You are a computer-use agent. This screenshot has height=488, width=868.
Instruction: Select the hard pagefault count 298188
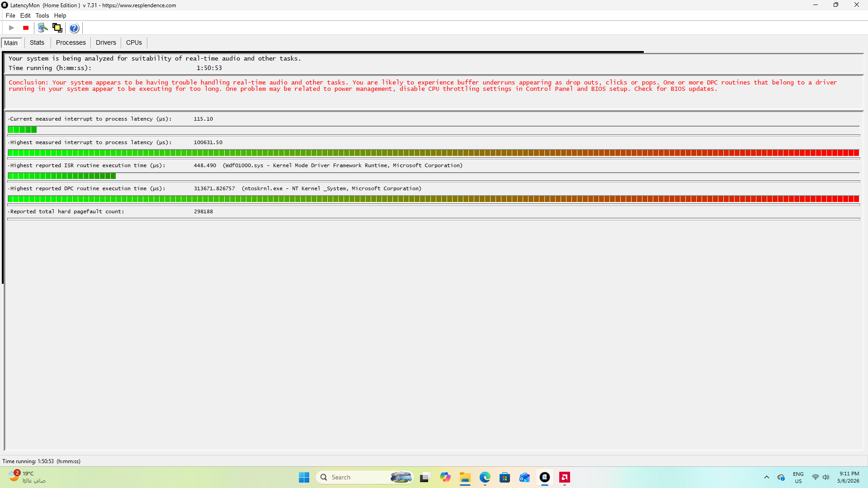[203, 211]
